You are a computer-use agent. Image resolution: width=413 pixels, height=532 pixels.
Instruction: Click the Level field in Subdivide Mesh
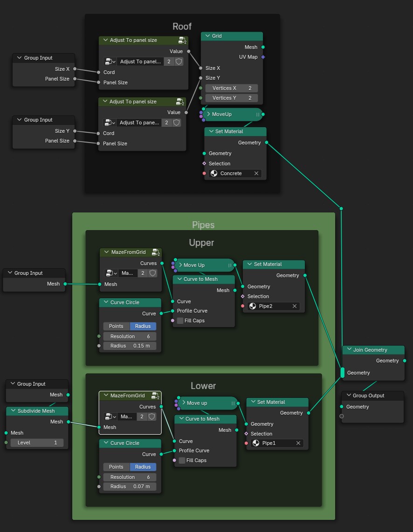click(x=37, y=443)
